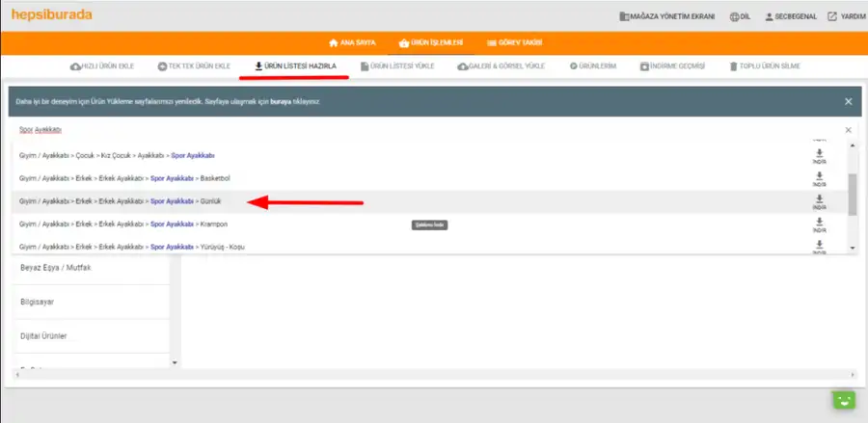Download template for Yürüyüş - Koşu category
Viewport: 868px width, 423px height.
[x=819, y=247]
